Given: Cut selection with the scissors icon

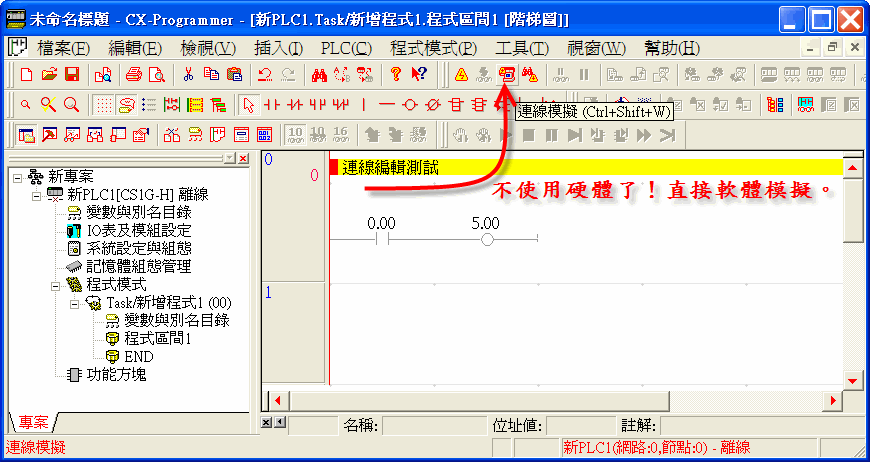Looking at the screenshot, I should tap(188, 74).
